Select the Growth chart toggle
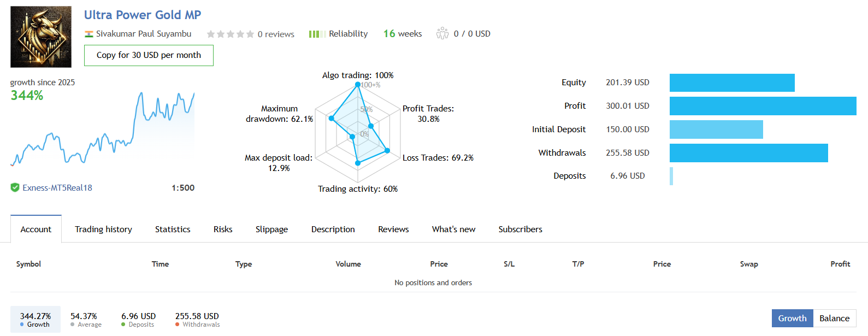The width and height of the screenshot is (868, 336). coord(792,318)
